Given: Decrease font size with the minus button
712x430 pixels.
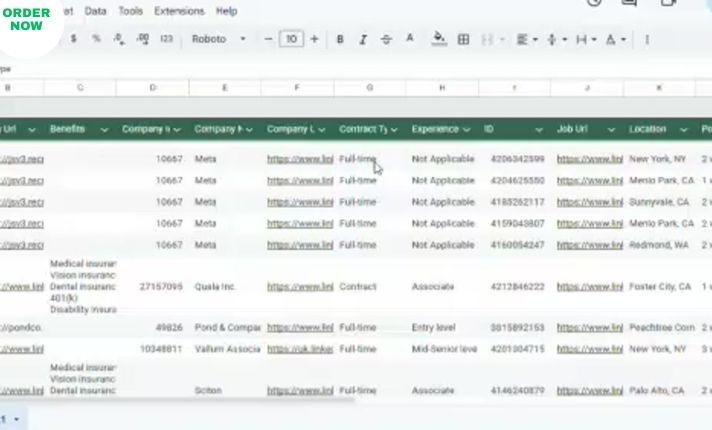Looking at the screenshot, I should point(268,39).
